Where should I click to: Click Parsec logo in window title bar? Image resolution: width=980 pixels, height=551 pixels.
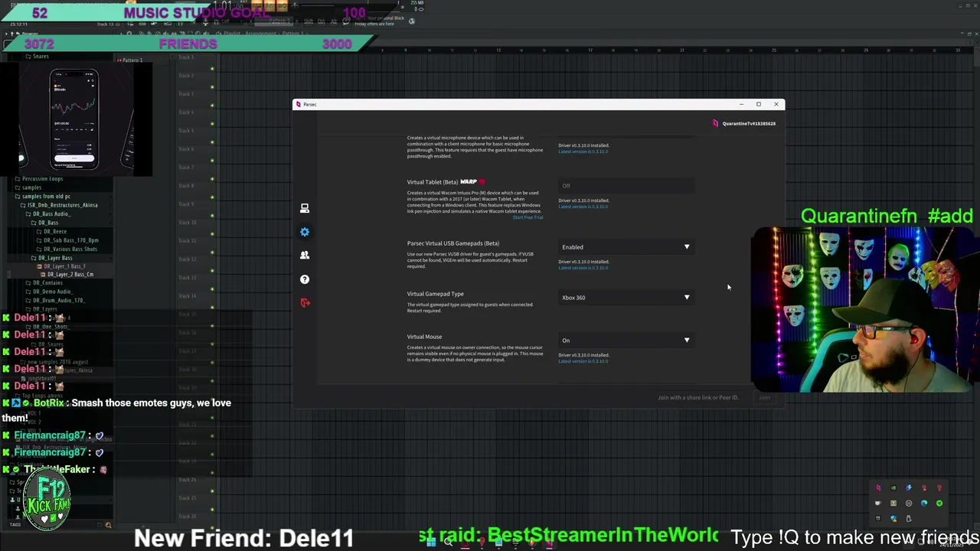[299, 104]
